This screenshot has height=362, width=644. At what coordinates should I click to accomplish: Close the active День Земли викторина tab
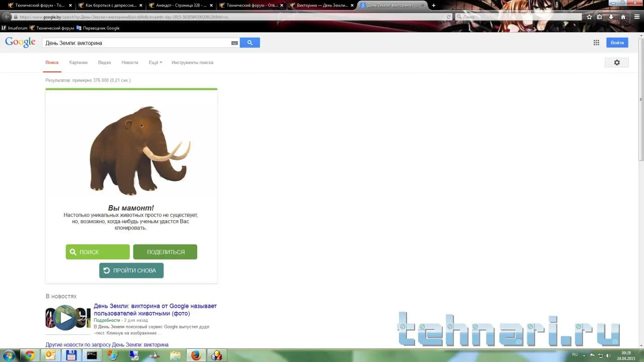click(423, 6)
